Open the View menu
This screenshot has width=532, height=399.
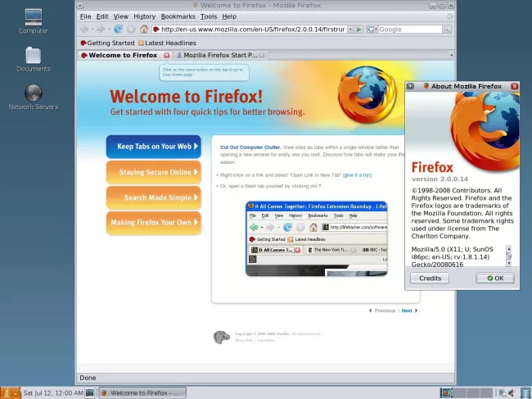tap(121, 16)
